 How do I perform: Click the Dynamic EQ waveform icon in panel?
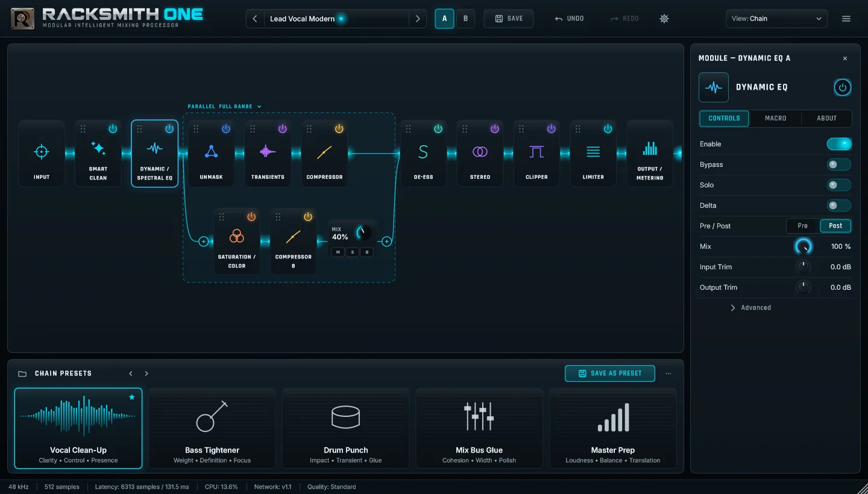[x=714, y=87]
